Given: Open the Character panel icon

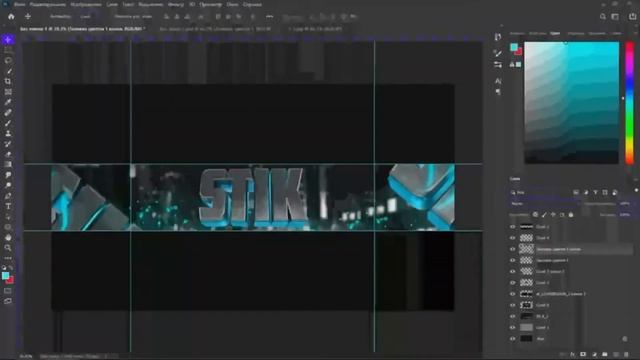Looking at the screenshot, I should (x=498, y=81).
